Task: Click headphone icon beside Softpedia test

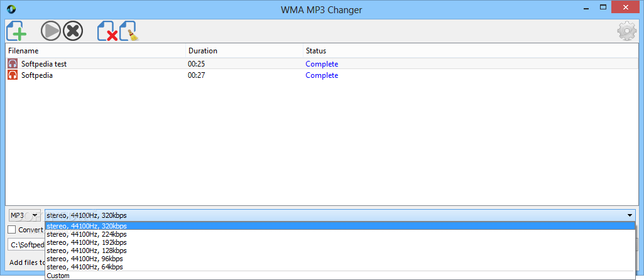Action: click(x=13, y=63)
